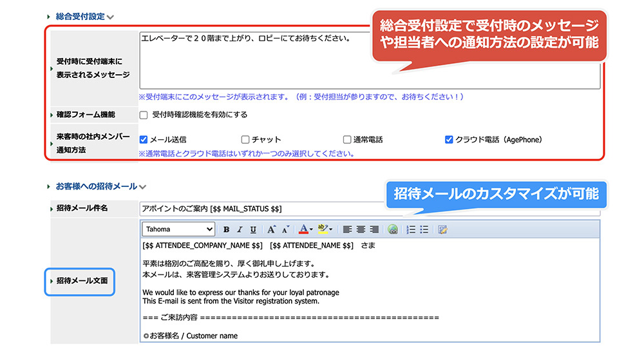Toggle bold formatting in the mail editor
The image size is (644, 350).
tap(226, 229)
